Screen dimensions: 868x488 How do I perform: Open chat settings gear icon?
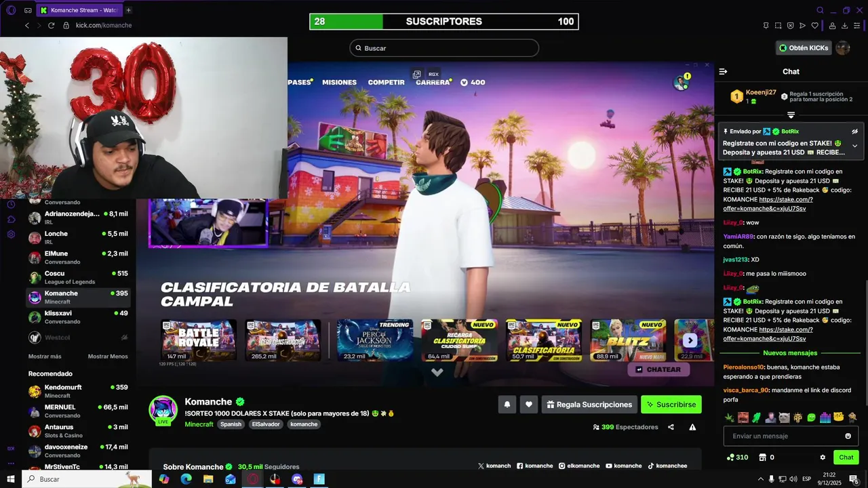pyautogui.click(x=823, y=457)
